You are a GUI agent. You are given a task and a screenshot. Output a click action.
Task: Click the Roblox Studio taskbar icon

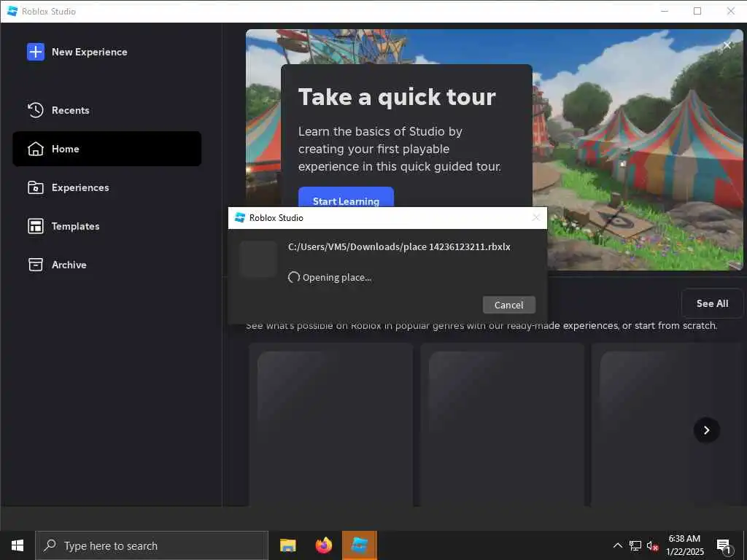pyautogui.click(x=359, y=545)
